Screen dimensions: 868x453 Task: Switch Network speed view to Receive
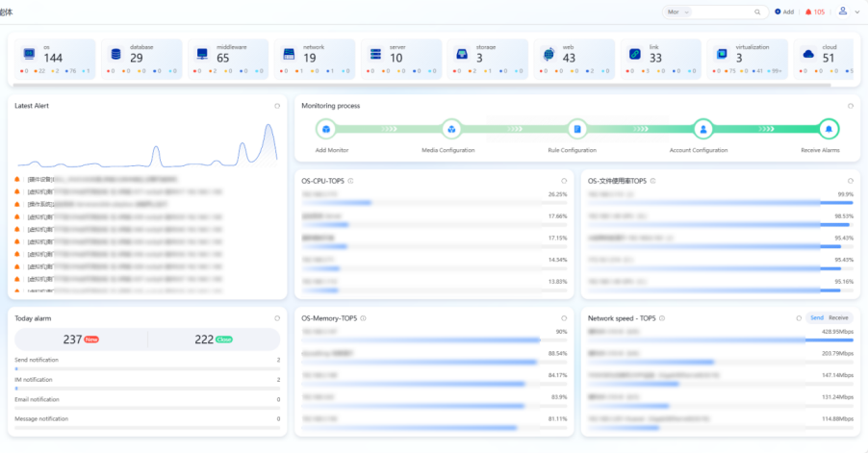[839, 317]
